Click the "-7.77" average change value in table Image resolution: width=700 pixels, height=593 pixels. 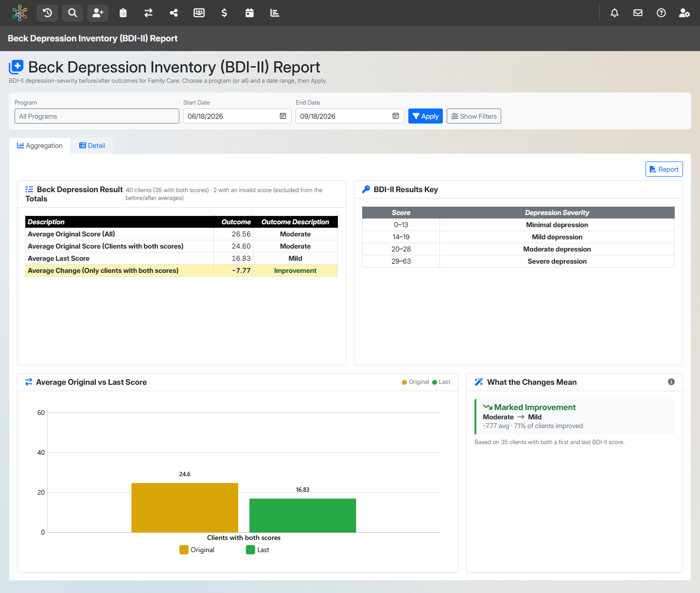[x=242, y=270]
